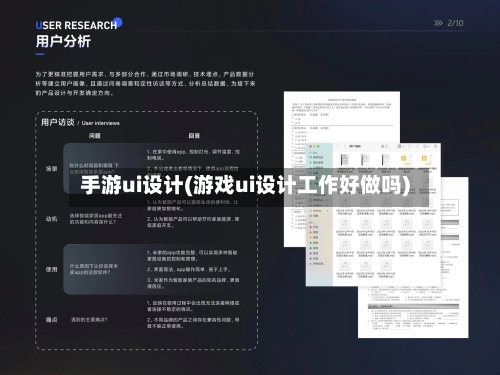This screenshot has height=375, width=500.
Task: Click the page indicator 2/10
Action: pyautogui.click(x=455, y=23)
